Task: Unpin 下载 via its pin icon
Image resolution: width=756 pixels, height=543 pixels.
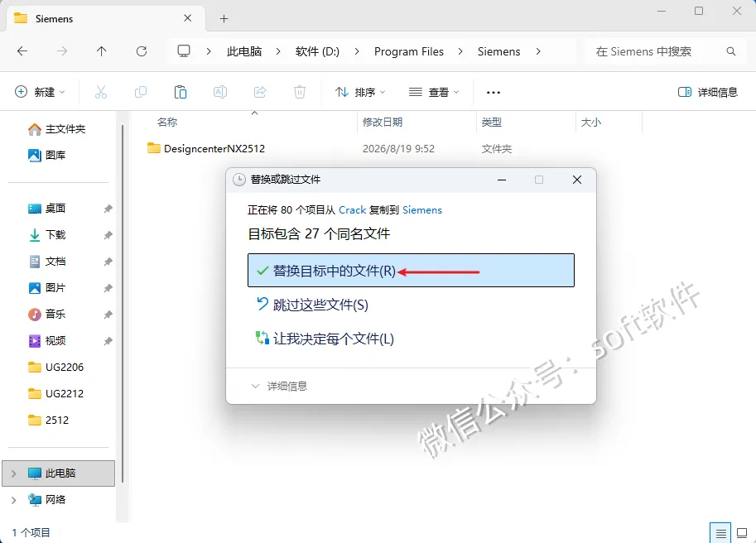Action: point(108,235)
